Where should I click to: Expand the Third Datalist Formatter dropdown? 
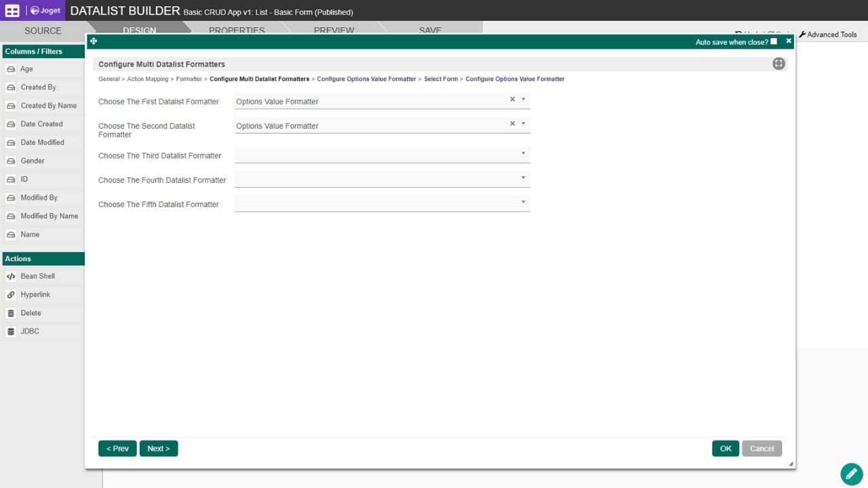[523, 154]
